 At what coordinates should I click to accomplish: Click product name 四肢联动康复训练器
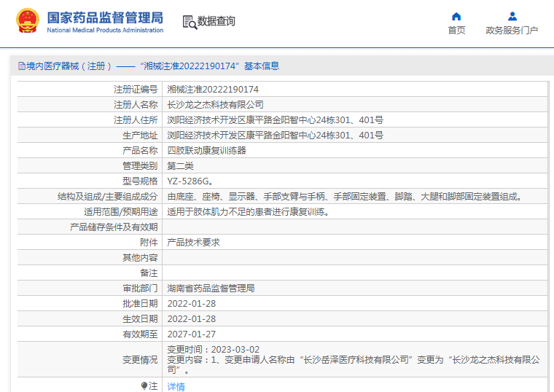206,150
